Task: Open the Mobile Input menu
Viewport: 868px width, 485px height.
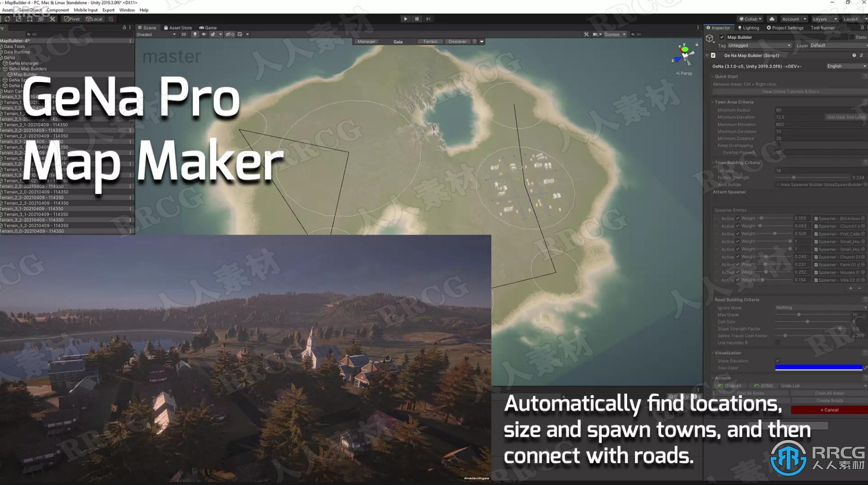Action: point(85,10)
